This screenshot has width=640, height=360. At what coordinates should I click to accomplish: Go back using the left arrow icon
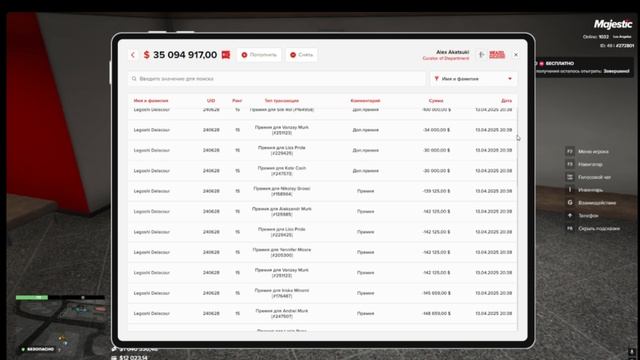click(x=133, y=55)
